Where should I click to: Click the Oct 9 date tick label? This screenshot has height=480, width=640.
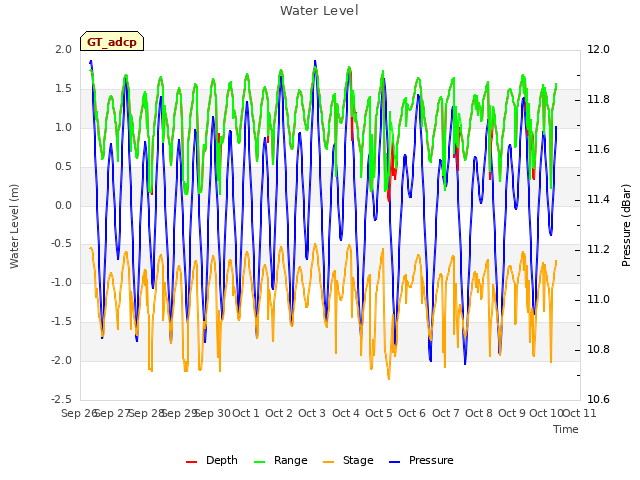pos(512,413)
